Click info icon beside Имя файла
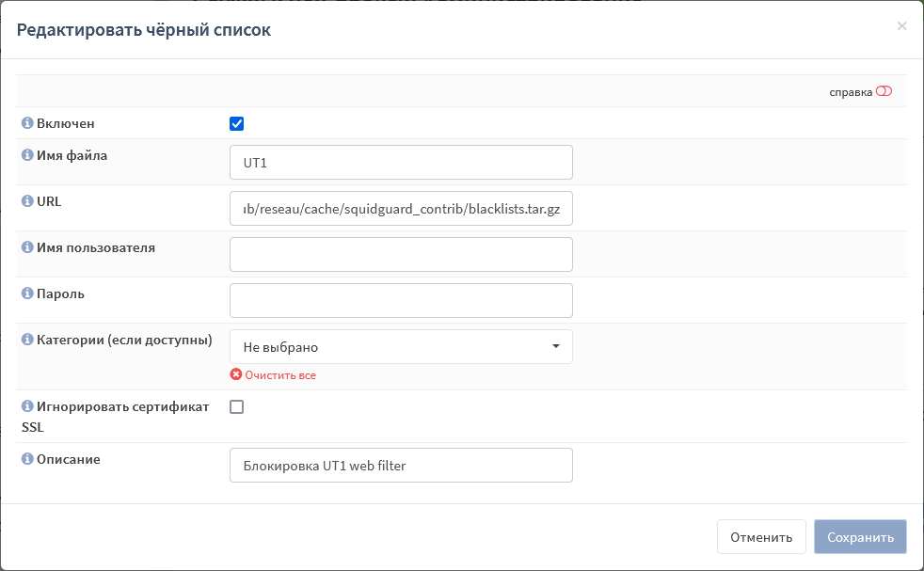This screenshot has height=571, width=924. (27, 155)
